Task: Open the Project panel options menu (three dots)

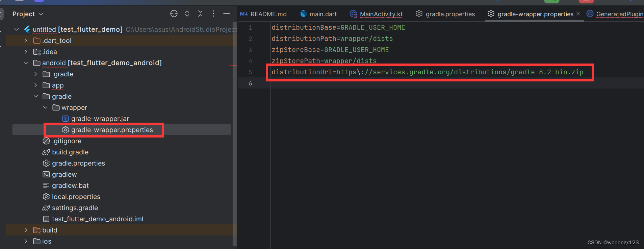Action: pyautogui.click(x=213, y=14)
